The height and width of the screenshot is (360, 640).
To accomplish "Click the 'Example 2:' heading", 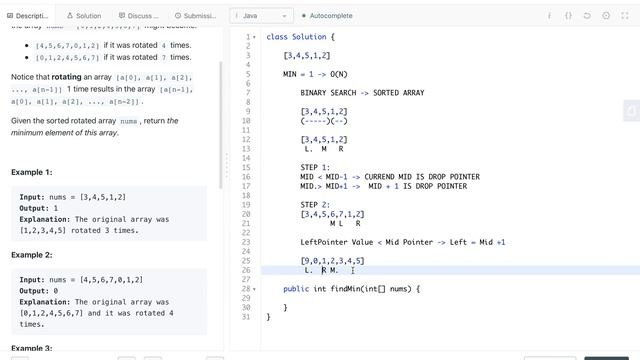I will (x=32, y=255).
